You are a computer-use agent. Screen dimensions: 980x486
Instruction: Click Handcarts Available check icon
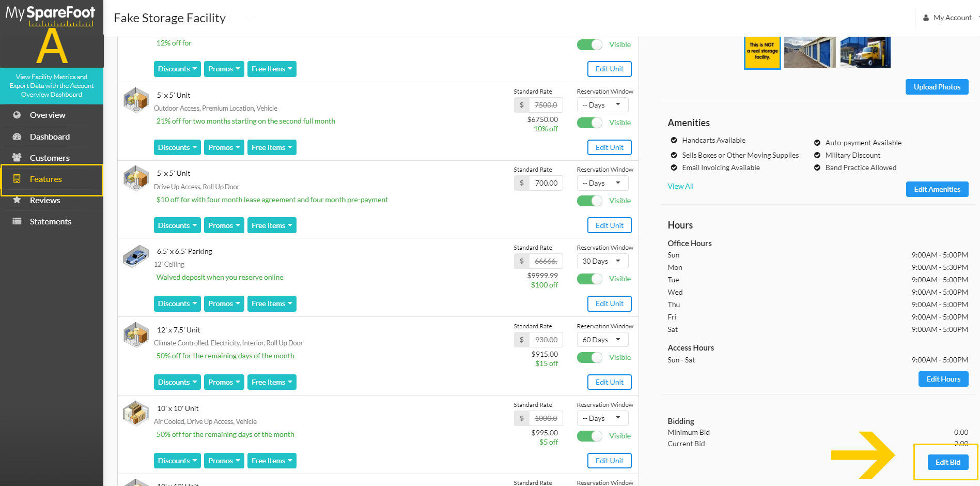pos(674,140)
